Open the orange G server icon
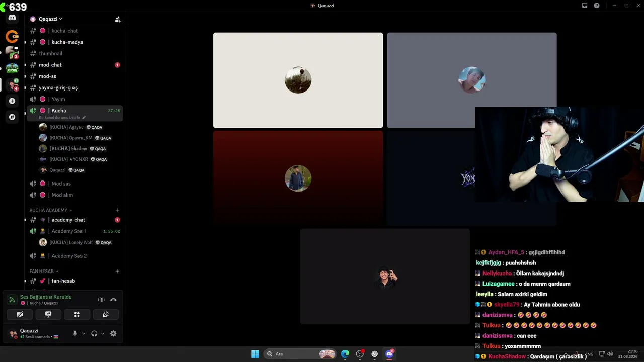 point(12,36)
